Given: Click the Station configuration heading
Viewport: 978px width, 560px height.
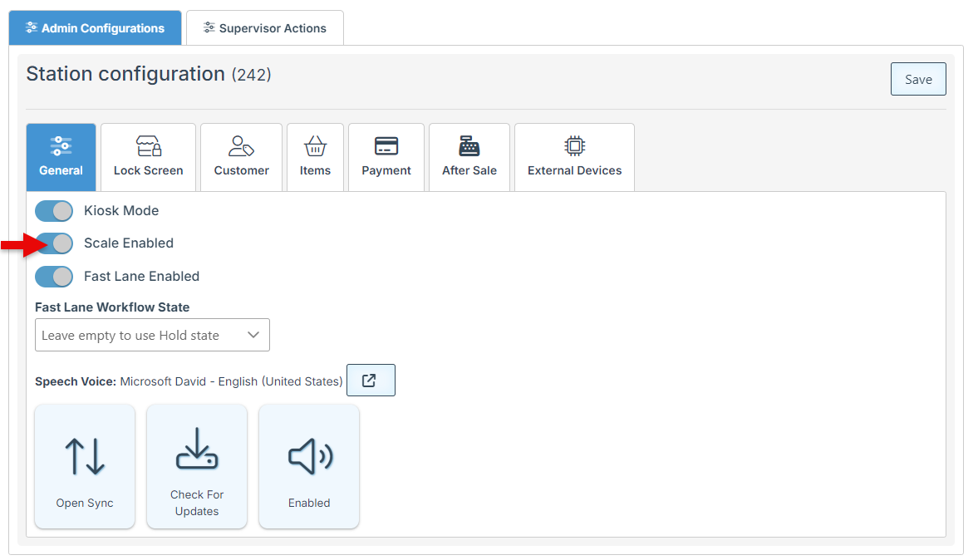Looking at the screenshot, I should tap(125, 74).
